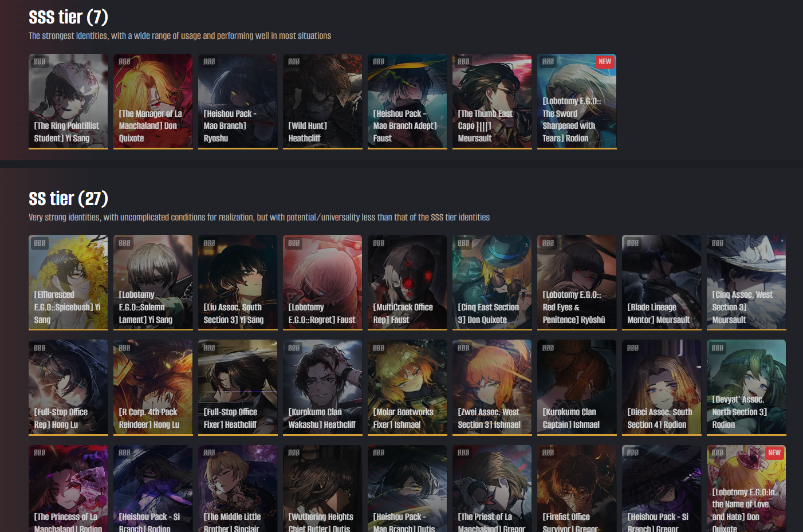803x532 pixels.
Task: Open Kurokumo Clan Wakashu Heathcliff card
Action: (x=322, y=388)
